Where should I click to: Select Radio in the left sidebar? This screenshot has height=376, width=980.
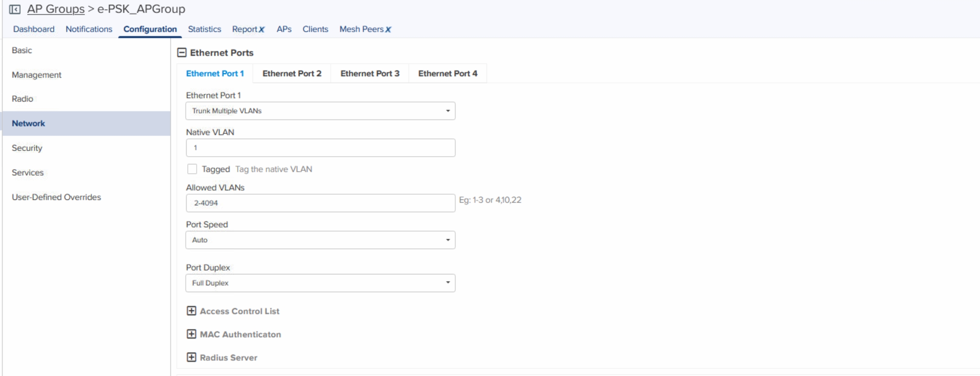click(22, 99)
